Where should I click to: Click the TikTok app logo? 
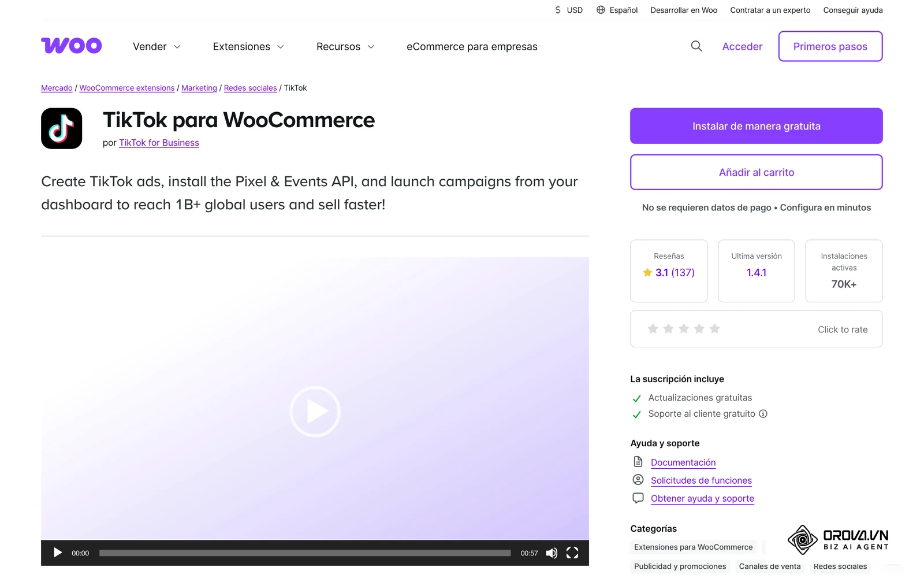point(62,128)
